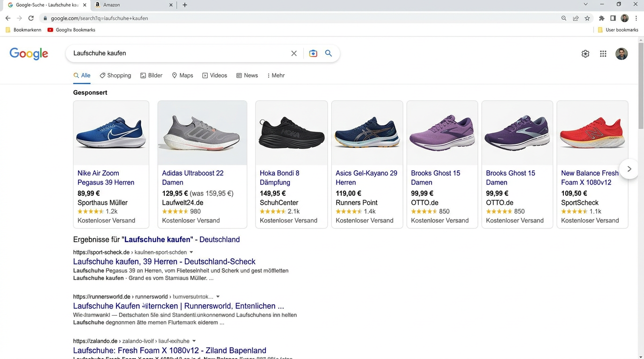
Task: Click Runners Point seller name
Action: pyautogui.click(x=357, y=203)
